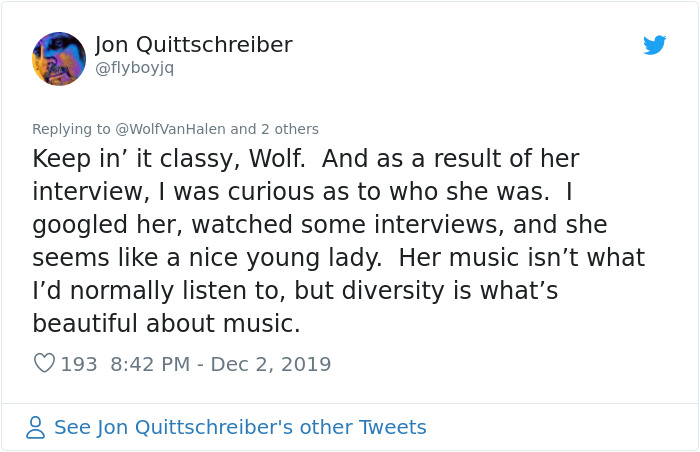Image resolution: width=700 pixels, height=452 pixels.
Task: Click the Jon Quittschreiber display name
Action: (x=193, y=45)
